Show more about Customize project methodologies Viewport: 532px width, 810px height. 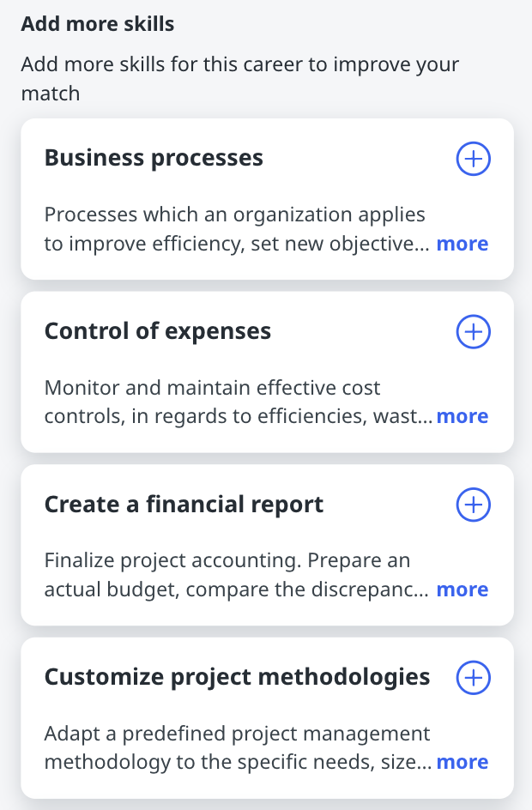462,762
